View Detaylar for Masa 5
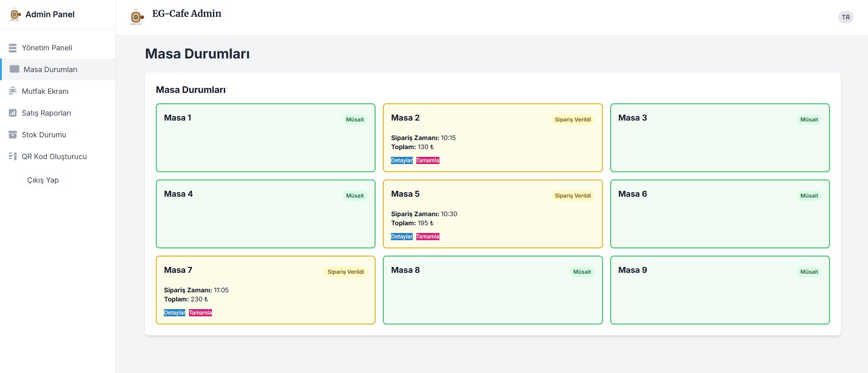 coord(401,237)
